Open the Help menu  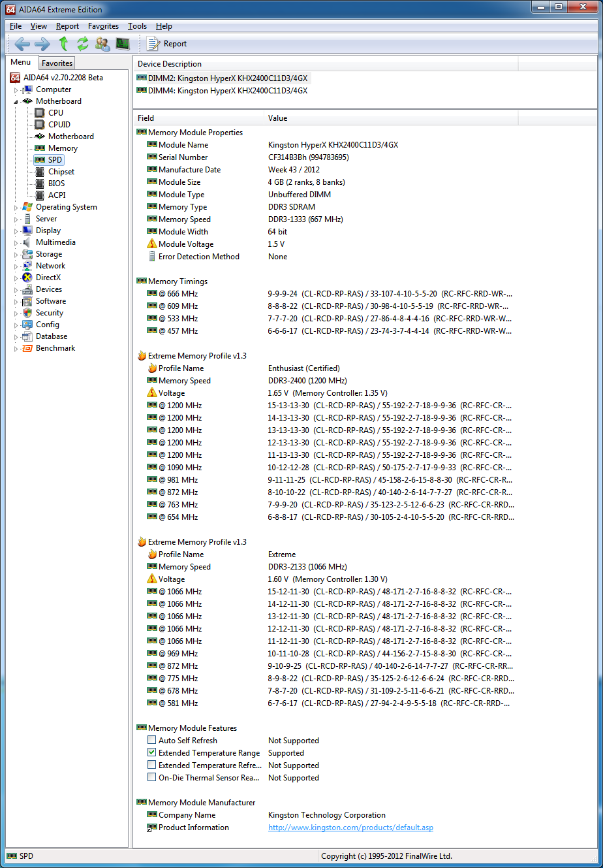click(x=164, y=26)
